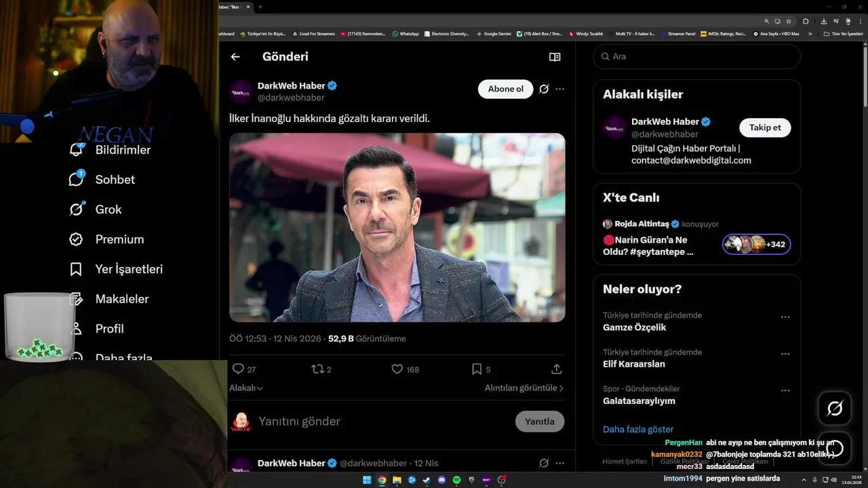This screenshot has width=868, height=488.
Task: Expand the Alakalı sort dropdown
Action: pyautogui.click(x=246, y=388)
